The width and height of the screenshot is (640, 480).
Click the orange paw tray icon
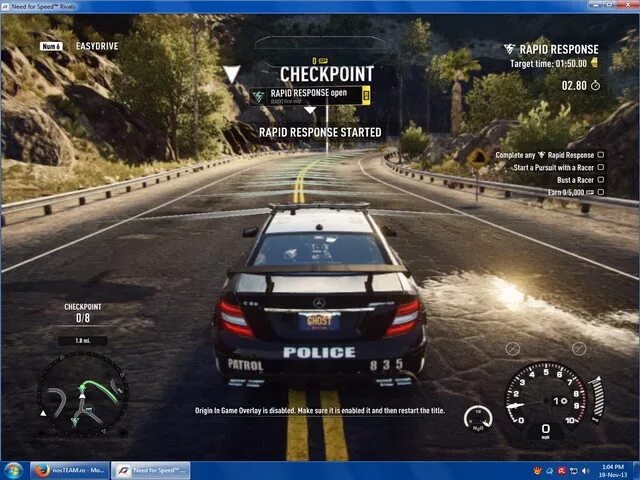tap(538, 471)
